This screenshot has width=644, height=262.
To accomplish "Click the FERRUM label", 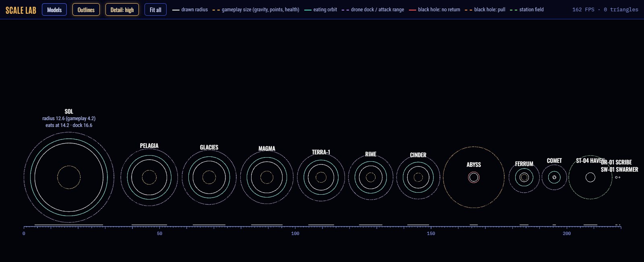I will pyautogui.click(x=524, y=164).
